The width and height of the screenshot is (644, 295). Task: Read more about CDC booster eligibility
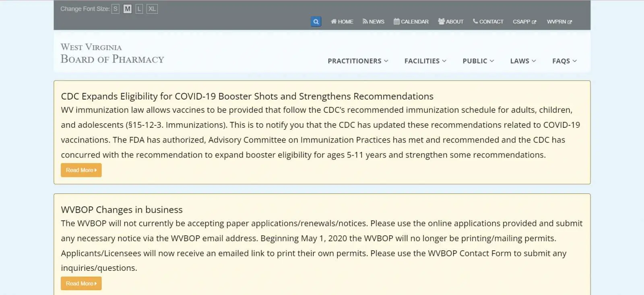click(81, 170)
